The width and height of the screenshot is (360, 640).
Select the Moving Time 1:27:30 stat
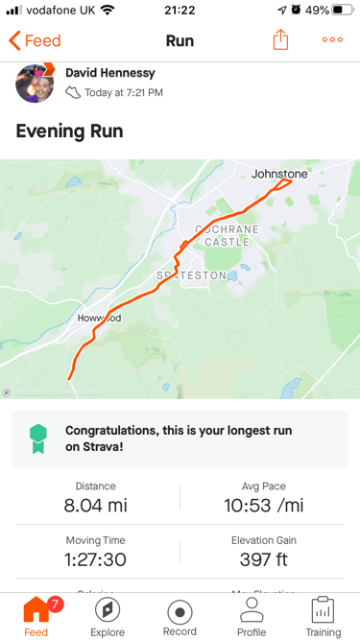pyautogui.click(x=96, y=552)
